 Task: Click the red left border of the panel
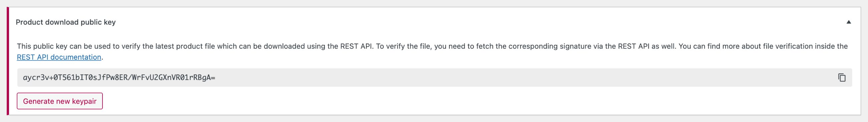[x=8, y=61]
